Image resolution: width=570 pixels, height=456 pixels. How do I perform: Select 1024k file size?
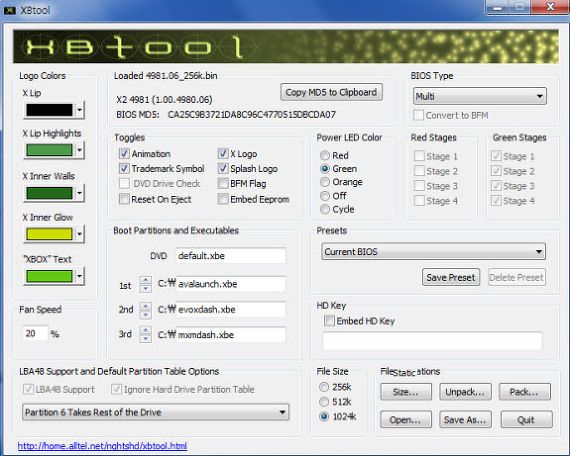pyautogui.click(x=324, y=416)
